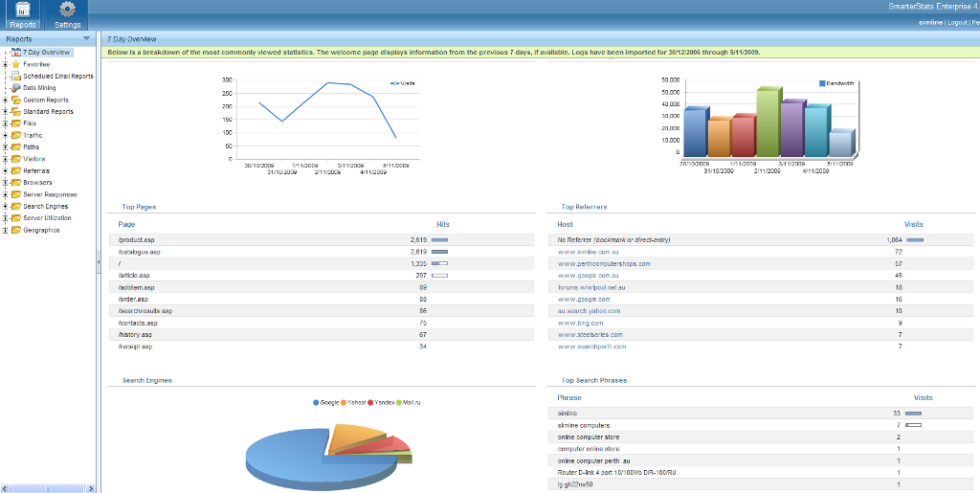Click the sidebar horizontal scrollbar right arrow
Image resolution: width=980 pixels, height=493 pixels.
pyautogui.click(x=92, y=488)
